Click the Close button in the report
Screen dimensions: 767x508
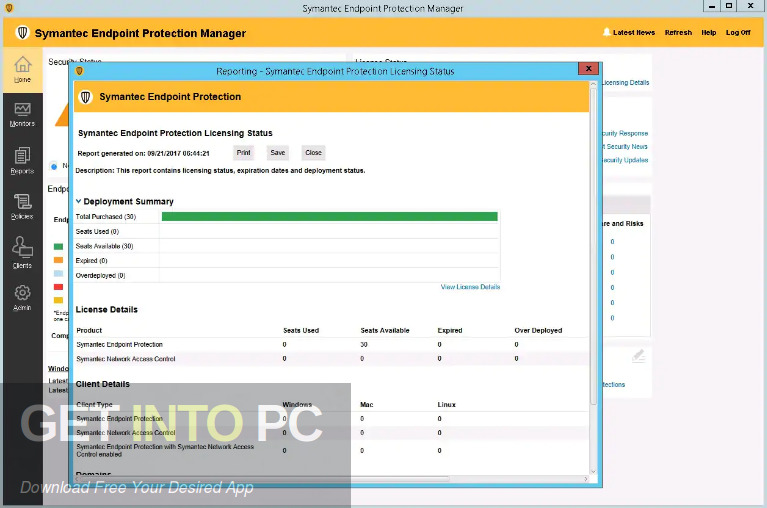tap(313, 153)
